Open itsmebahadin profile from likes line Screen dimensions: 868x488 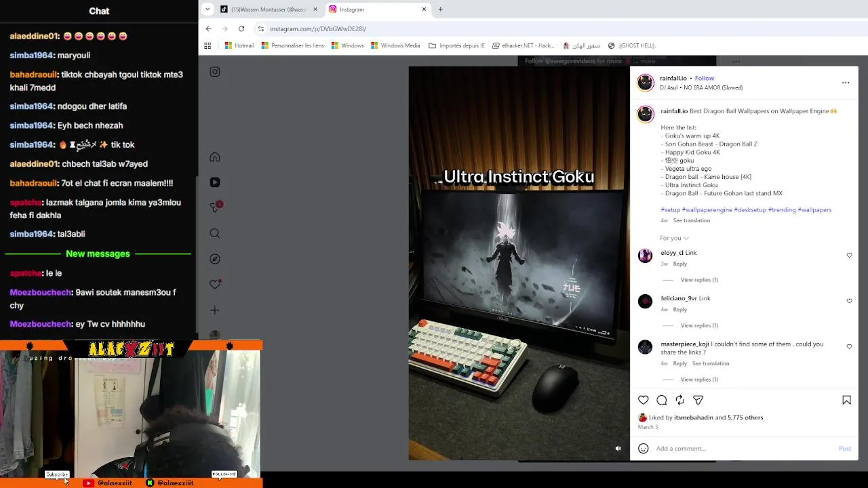pyautogui.click(x=694, y=418)
